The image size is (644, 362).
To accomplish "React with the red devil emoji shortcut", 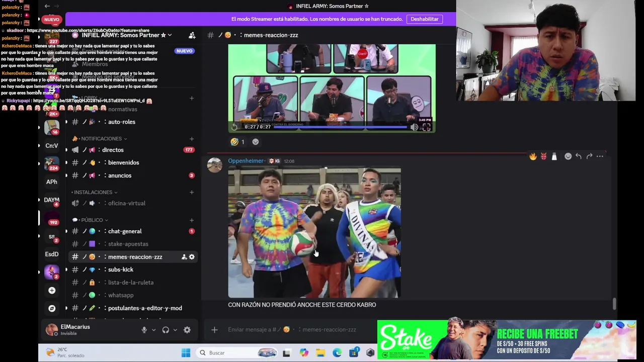I will tap(543, 156).
